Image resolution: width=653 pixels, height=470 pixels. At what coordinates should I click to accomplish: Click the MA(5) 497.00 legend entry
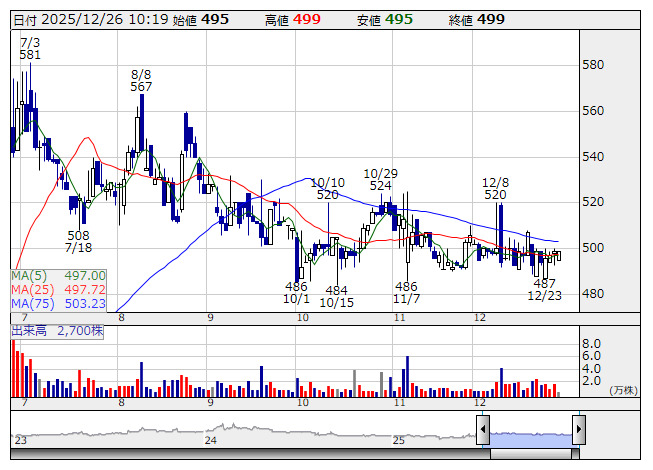(x=58, y=276)
